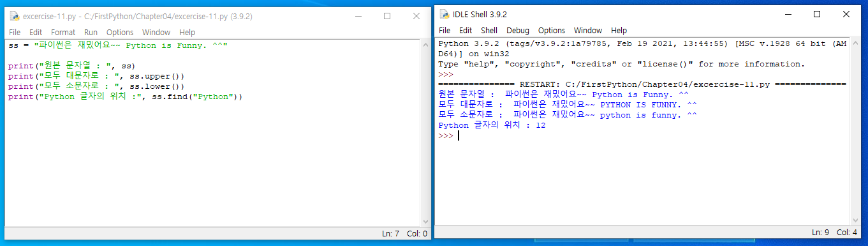Click IDLE Shell title bar icon
The width and height of the screenshot is (868, 246).
click(444, 14)
